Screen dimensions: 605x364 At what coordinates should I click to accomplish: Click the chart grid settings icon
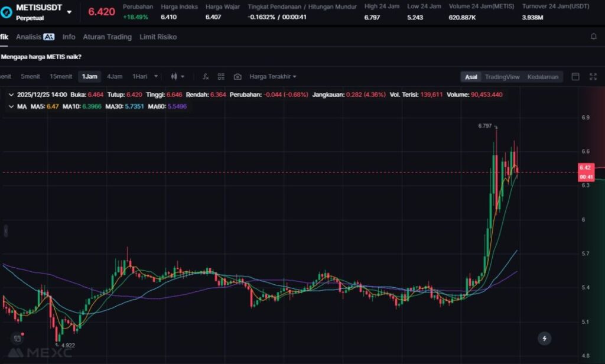(x=221, y=77)
